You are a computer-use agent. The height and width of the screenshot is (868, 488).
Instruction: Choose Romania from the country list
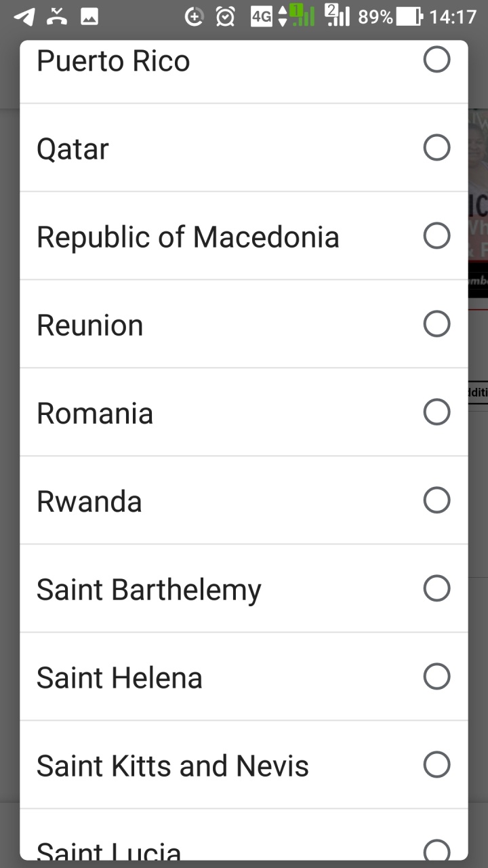click(x=95, y=413)
